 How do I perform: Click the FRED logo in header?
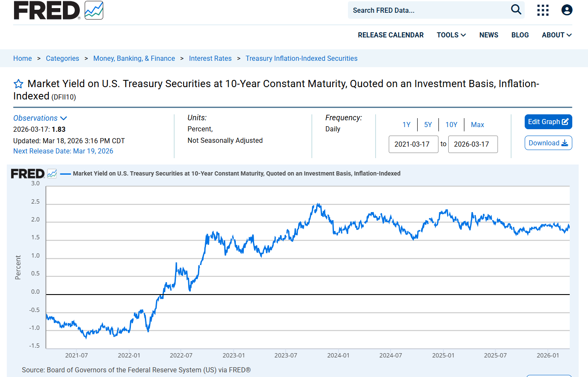[x=58, y=10]
